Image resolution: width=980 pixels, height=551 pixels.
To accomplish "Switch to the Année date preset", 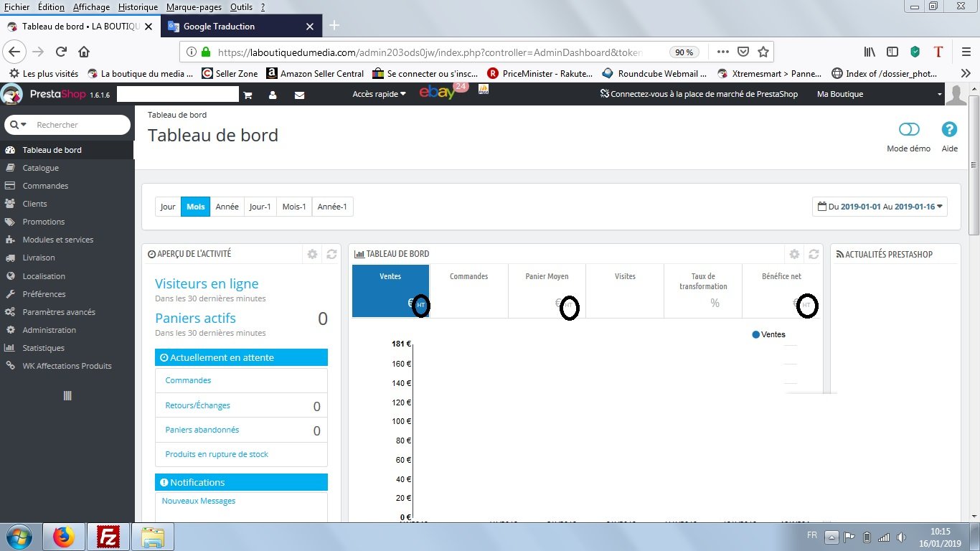I will pos(227,207).
